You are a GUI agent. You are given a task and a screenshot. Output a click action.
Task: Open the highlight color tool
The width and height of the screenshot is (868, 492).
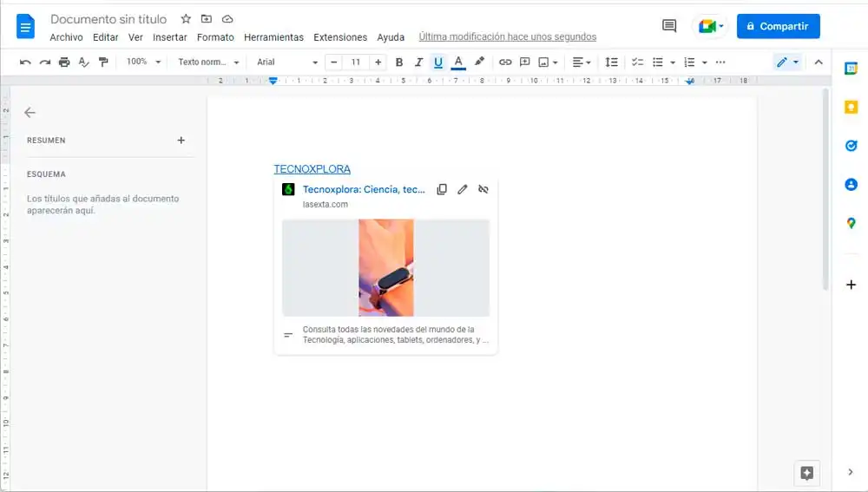point(479,62)
